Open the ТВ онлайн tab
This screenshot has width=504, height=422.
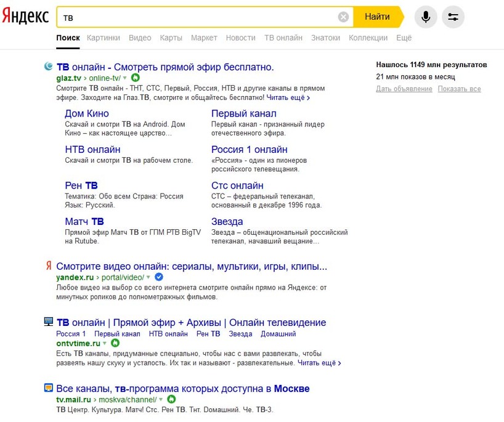(x=283, y=38)
